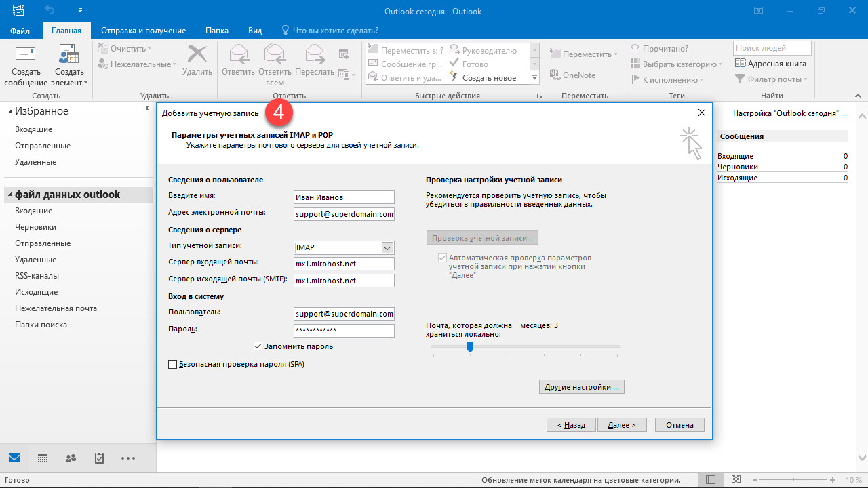Open quick actions dialog launcher

pos(540,96)
